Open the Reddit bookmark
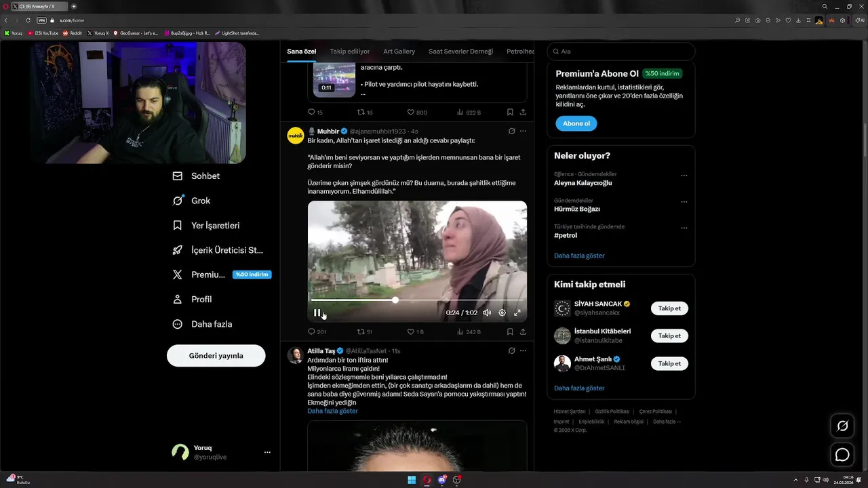 tap(73, 33)
